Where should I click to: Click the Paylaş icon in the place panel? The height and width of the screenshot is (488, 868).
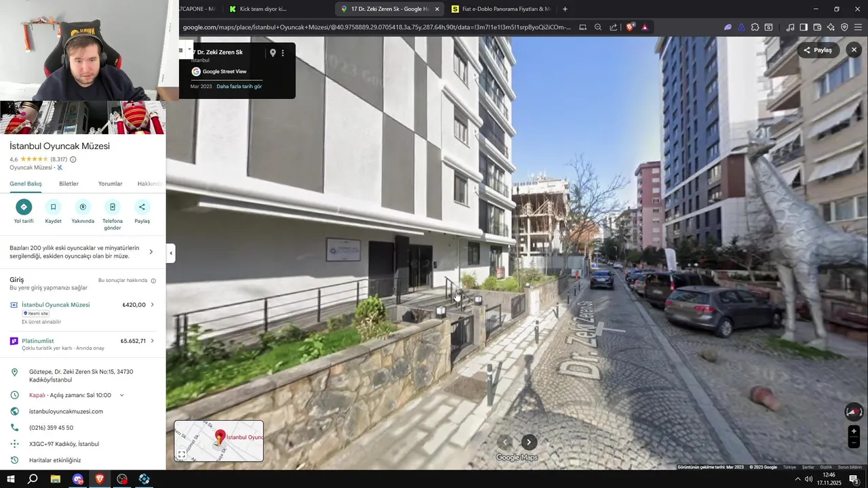(x=142, y=207)
